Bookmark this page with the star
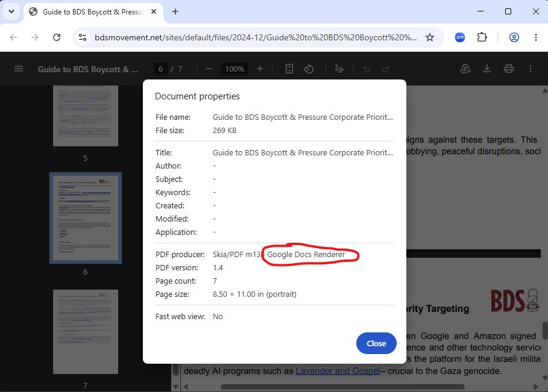 point(429,37)
